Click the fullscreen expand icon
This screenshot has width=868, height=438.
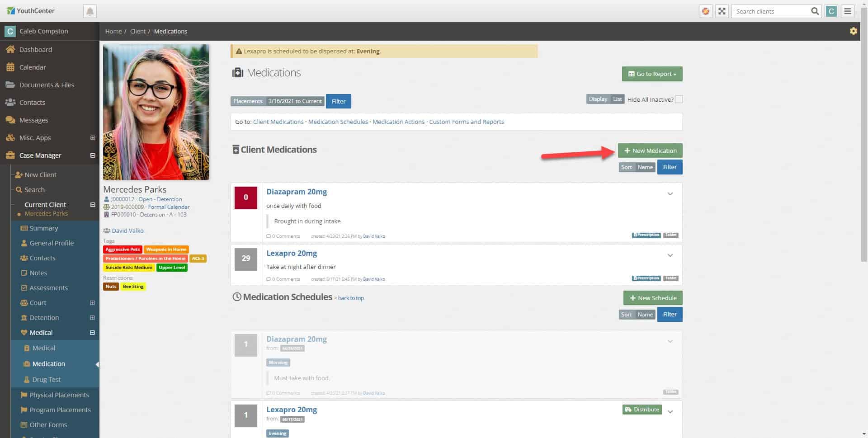pyautogui.click(x=722, y=11)
